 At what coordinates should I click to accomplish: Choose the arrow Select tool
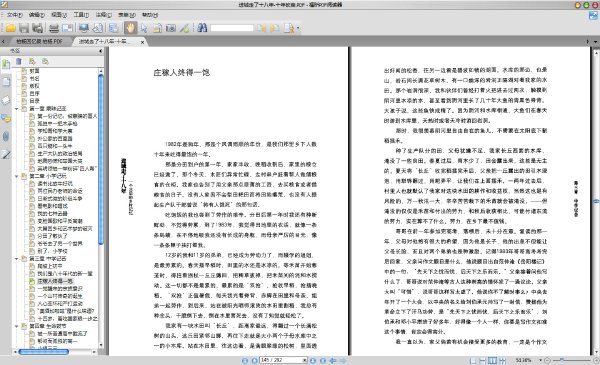pos(144,28)
